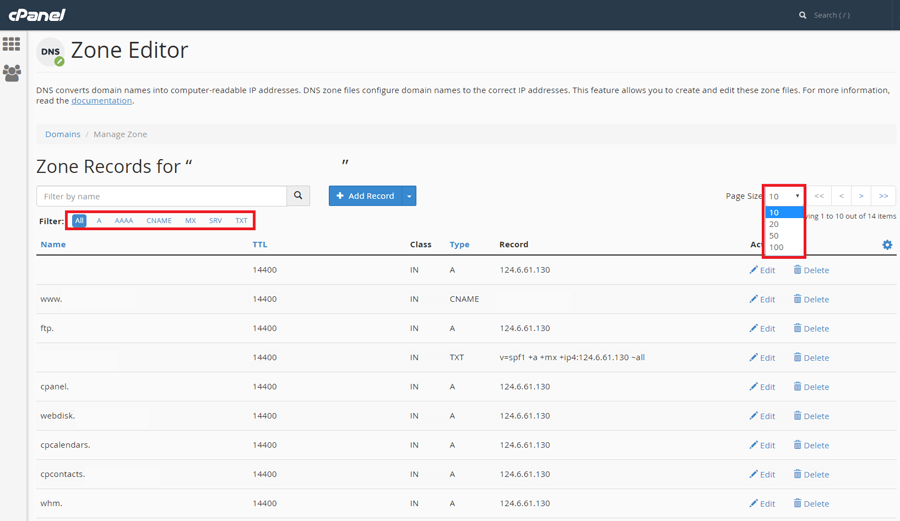Delete the webdisk. record
The height and width of the screenshot is (521, 900).
[811, 416]
